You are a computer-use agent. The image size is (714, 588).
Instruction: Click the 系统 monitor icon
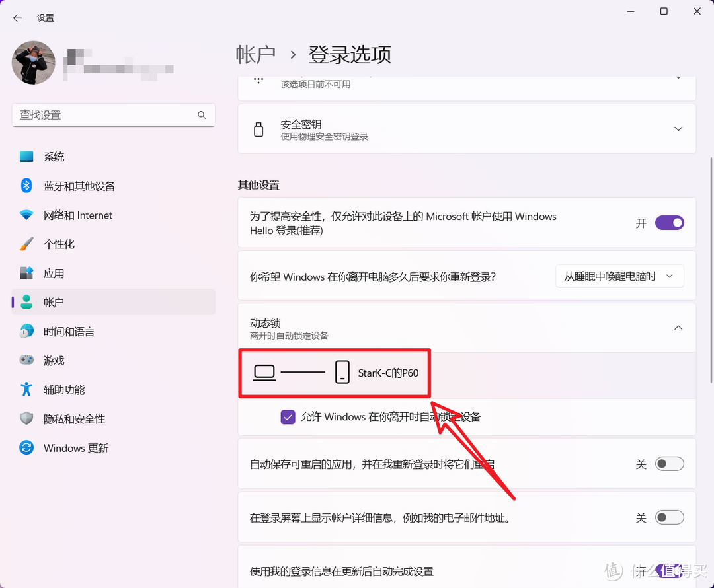(26, 157)
